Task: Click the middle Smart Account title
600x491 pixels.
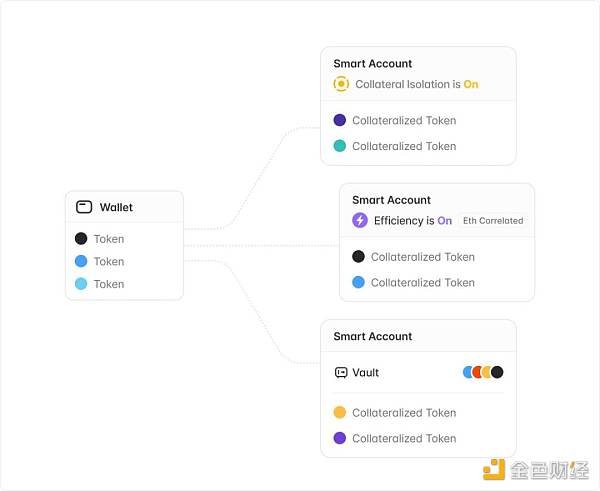Action: click(x=391, y=199)
